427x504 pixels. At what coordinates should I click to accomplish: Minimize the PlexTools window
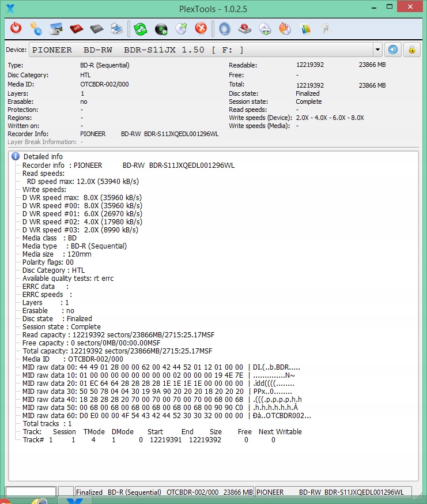tap(373, 7)
